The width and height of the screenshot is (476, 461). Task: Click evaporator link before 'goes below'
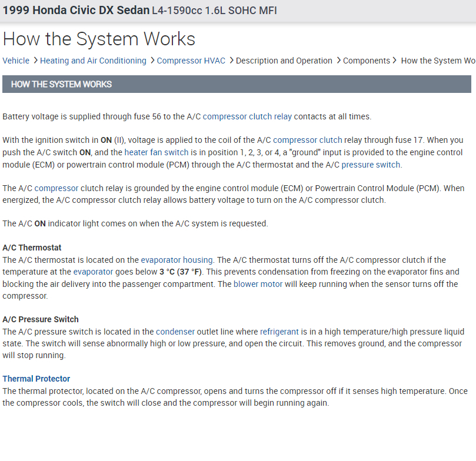click(93, 272)
